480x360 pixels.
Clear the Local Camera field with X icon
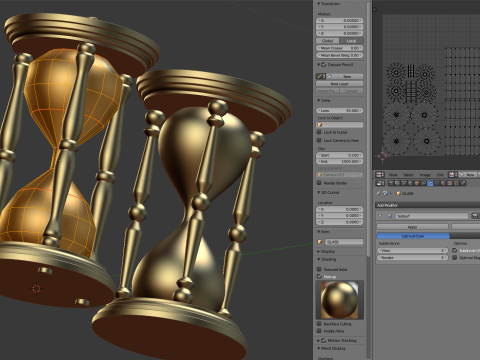(x=360, y=175)
